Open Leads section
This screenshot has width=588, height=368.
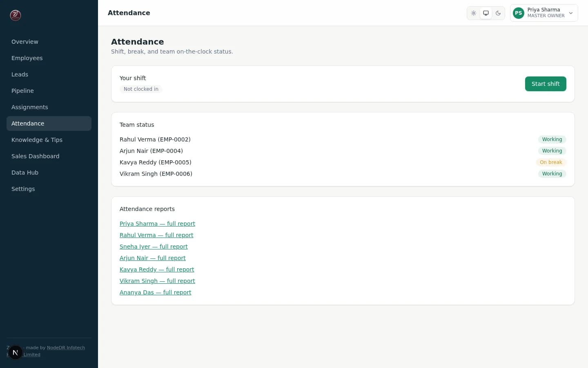click(x=49, y=74)
